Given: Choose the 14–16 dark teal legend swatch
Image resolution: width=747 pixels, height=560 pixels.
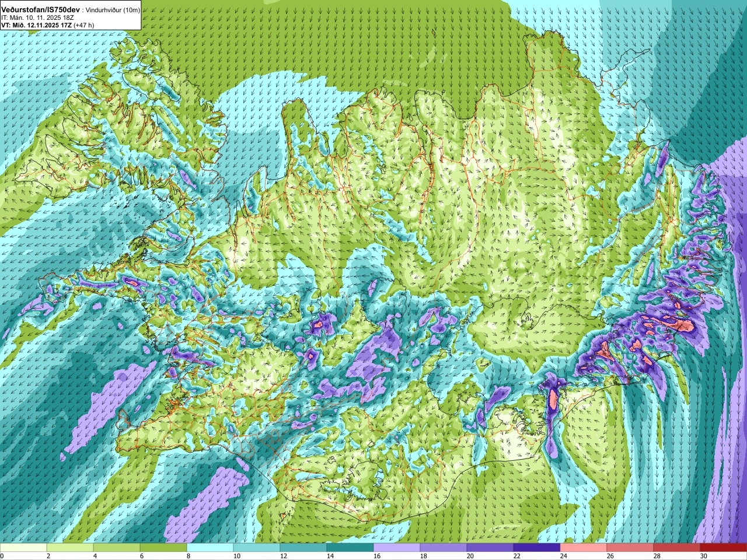Looking at the screenshot, I should (x=350, y=548).
